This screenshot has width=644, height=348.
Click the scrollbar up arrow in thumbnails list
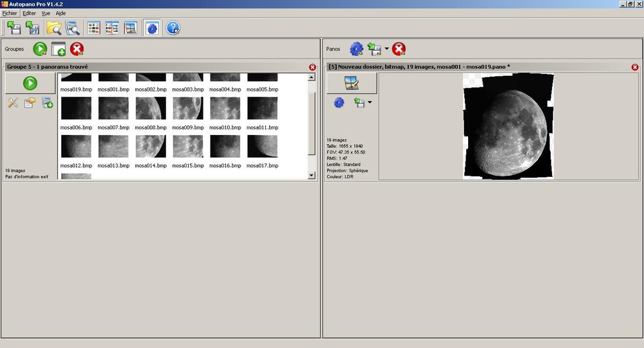click(x=311, y=77)
